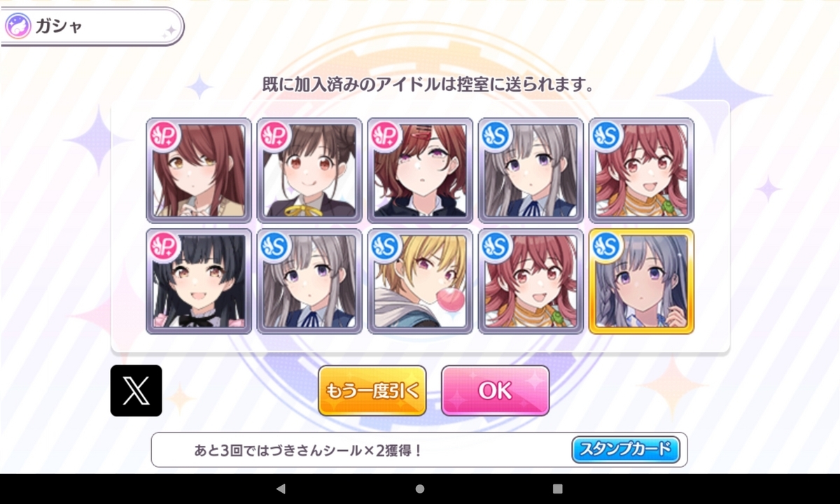
Task: Tap Android back navigation triangle
Action: pos(281,489)
